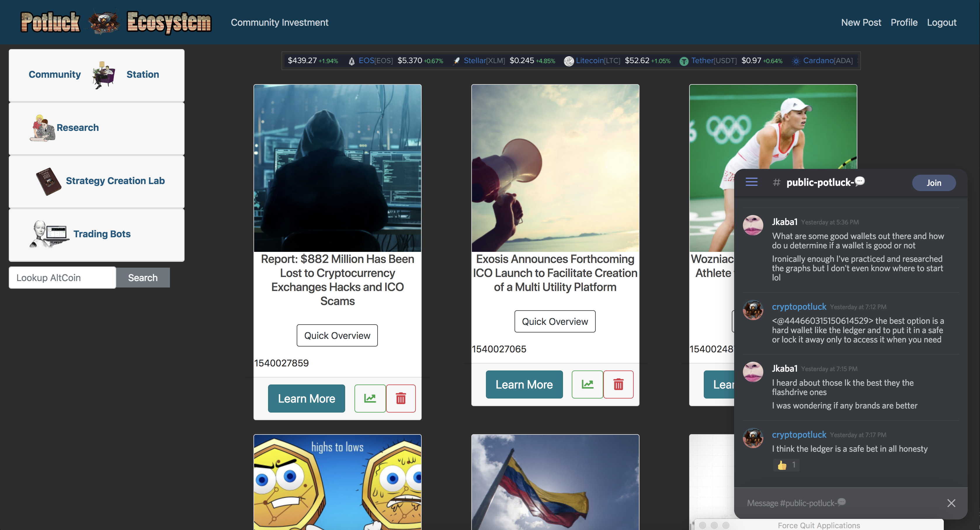Delete the Exosis ICO post

618,384
